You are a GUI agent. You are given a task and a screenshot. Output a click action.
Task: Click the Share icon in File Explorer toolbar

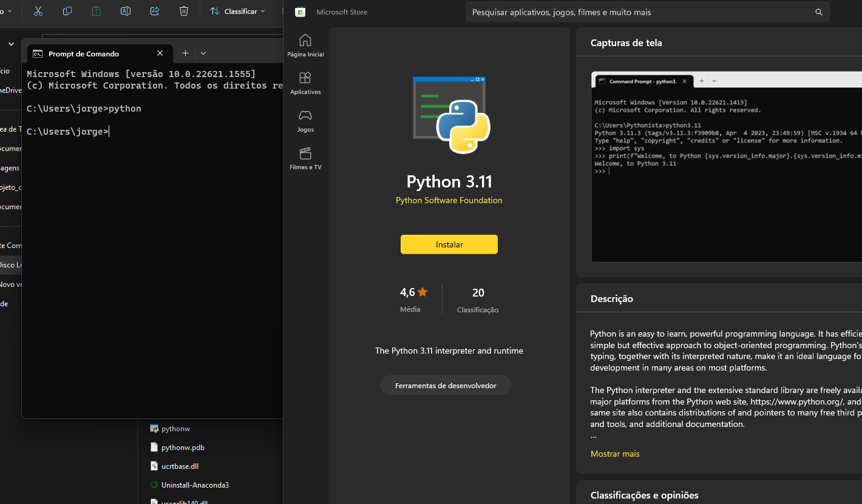tap(155, 11)
